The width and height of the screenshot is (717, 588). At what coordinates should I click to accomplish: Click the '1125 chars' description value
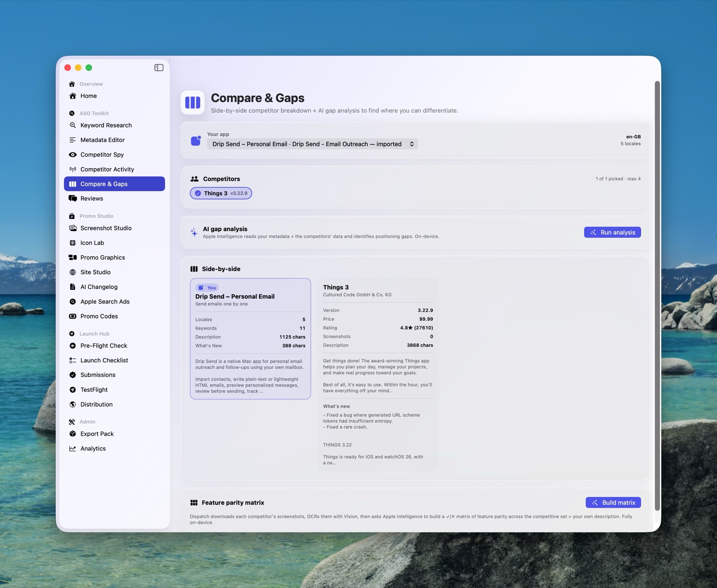pos(292,337)
